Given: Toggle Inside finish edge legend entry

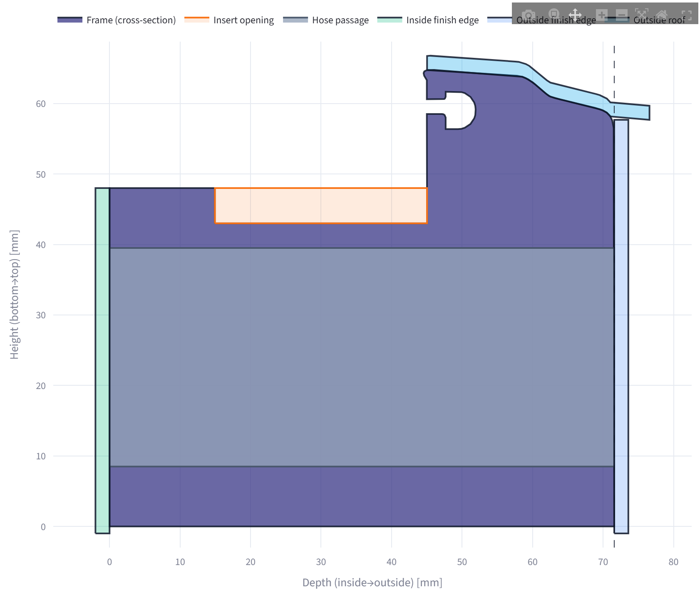Looking at the screenshot, I should tap(428, 20).
